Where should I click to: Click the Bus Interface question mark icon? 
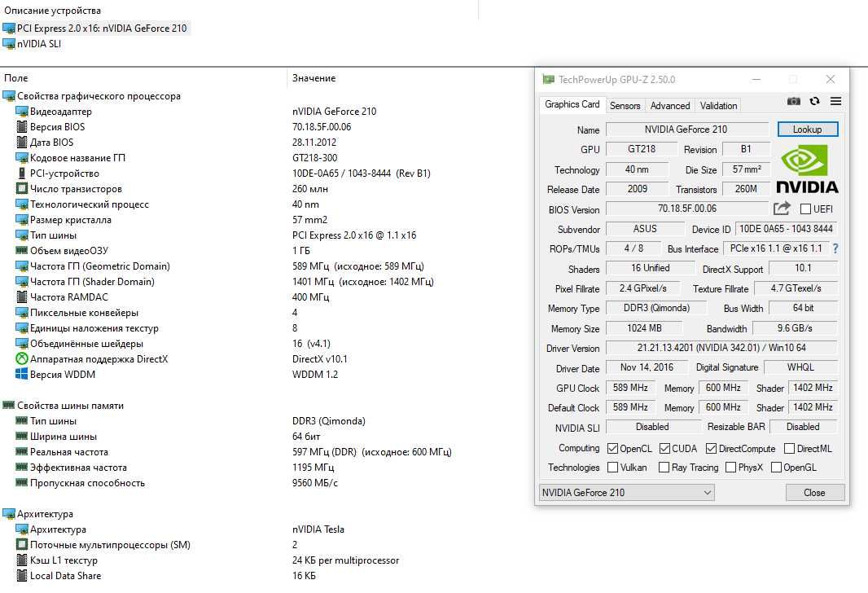pyautogui.click(x=835, y=248)
